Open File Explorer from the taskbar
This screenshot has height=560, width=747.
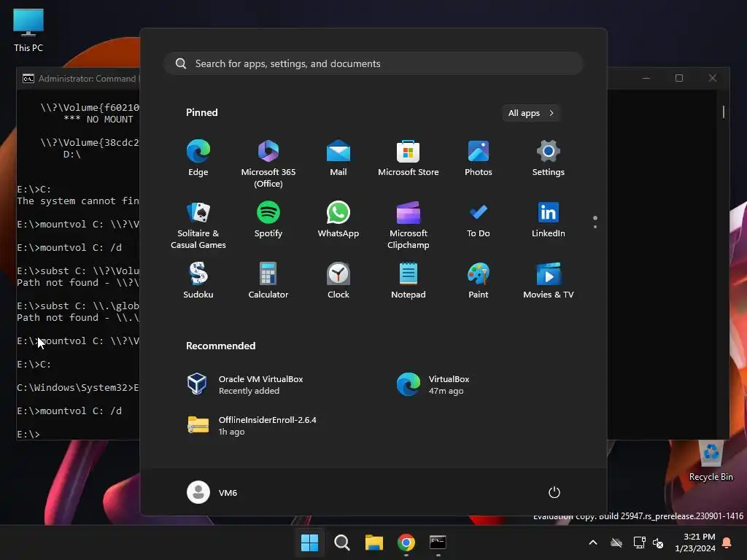(374, 542)
